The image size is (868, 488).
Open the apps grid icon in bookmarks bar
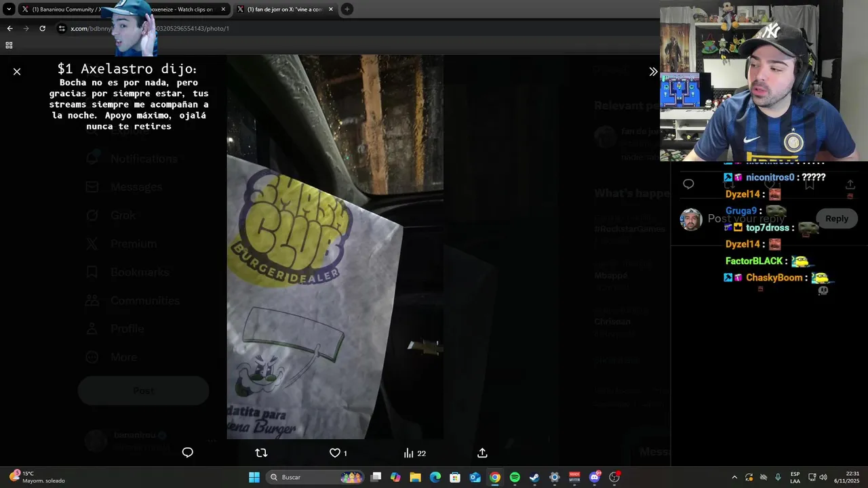[x=9, y=45]
